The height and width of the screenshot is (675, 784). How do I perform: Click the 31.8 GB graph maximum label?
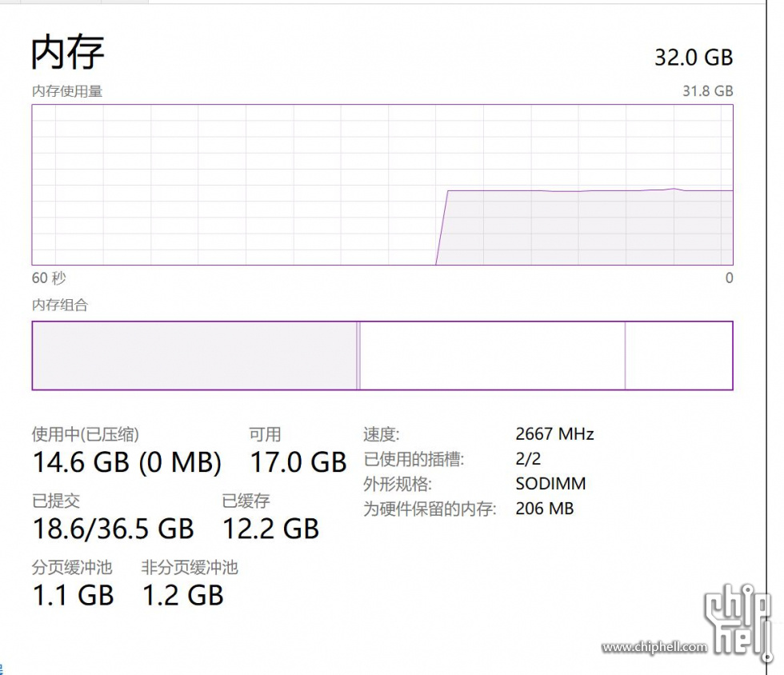click(707, 91)
